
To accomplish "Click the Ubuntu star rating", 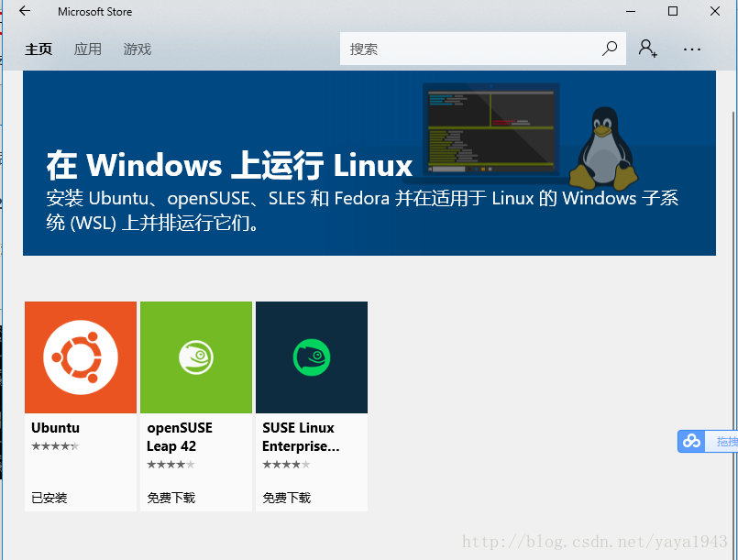I will pyautogui.click(x=55, y=446).
